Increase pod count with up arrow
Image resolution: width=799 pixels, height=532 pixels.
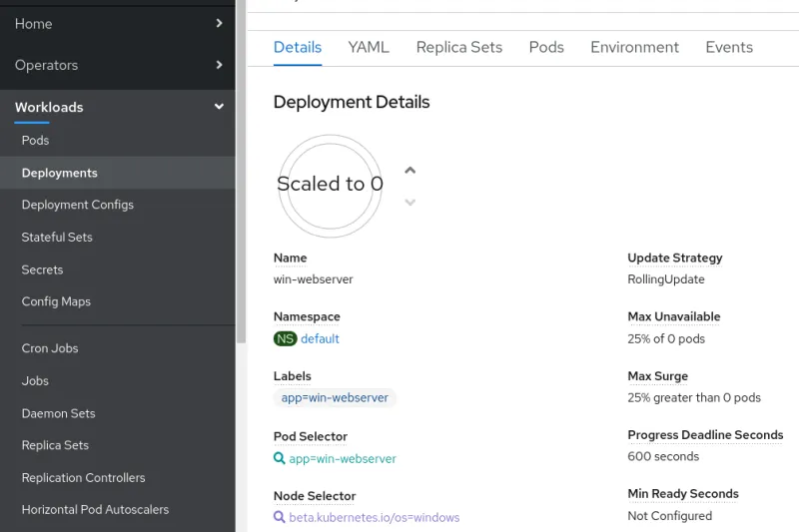pos(409,170)
